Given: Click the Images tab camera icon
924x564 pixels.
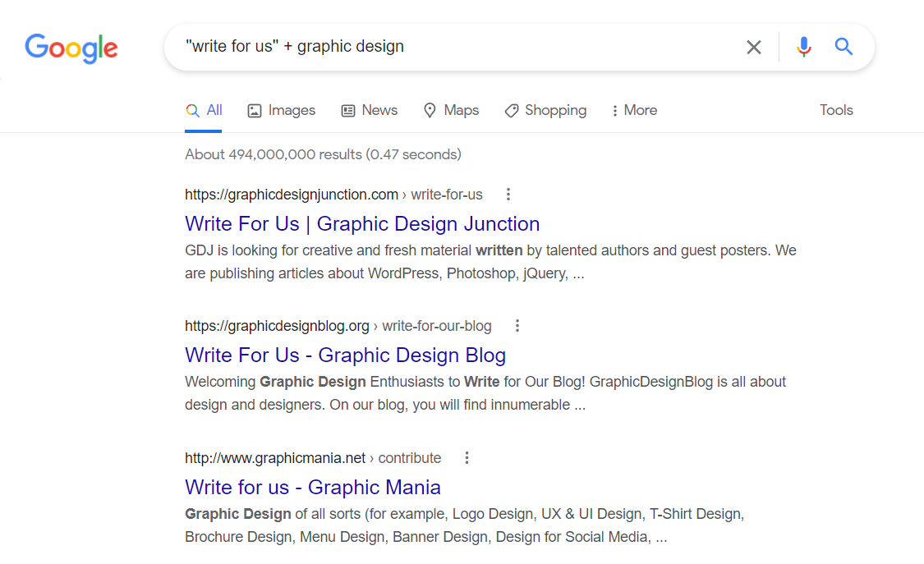Looking at the screenshot, I should click(x=255, y=109).
